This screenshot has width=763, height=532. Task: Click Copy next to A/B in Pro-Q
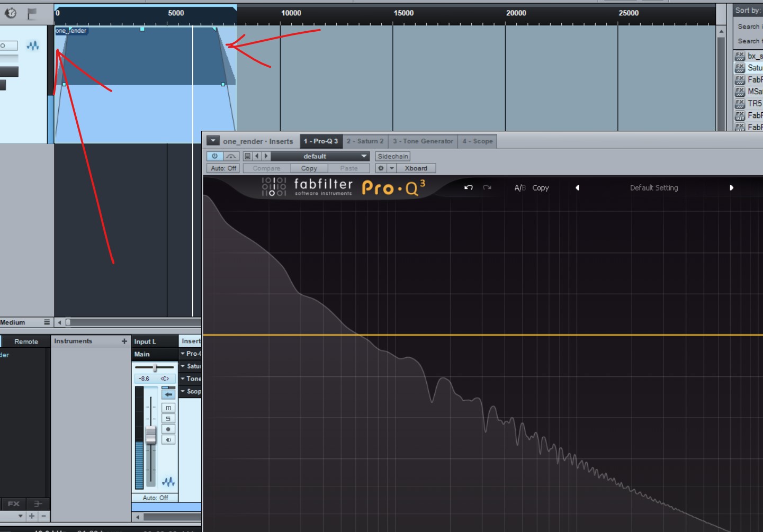click(540, 188)
